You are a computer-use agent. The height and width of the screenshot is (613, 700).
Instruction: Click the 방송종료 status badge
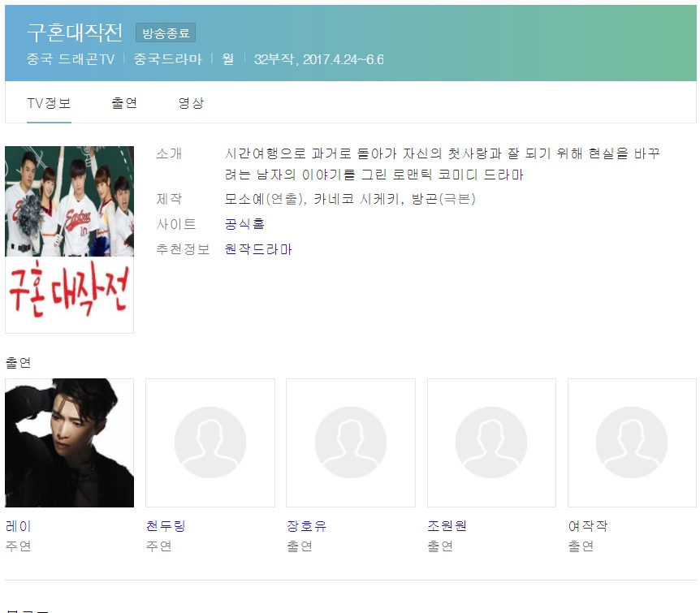[166, 33]
